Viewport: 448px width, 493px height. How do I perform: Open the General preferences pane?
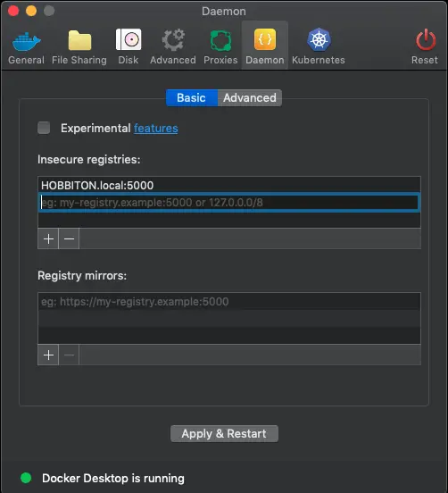point(27,47)
